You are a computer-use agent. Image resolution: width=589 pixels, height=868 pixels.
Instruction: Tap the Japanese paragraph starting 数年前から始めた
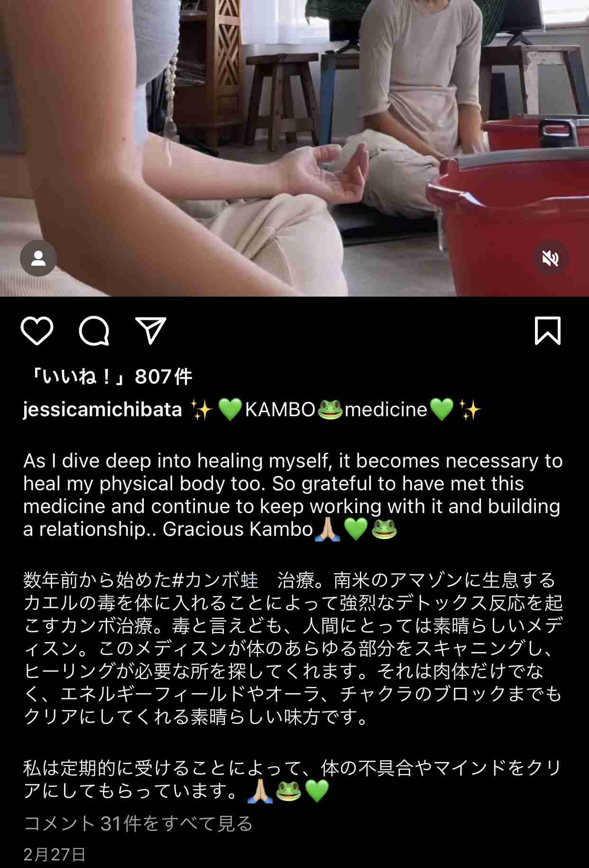(293, 648)
